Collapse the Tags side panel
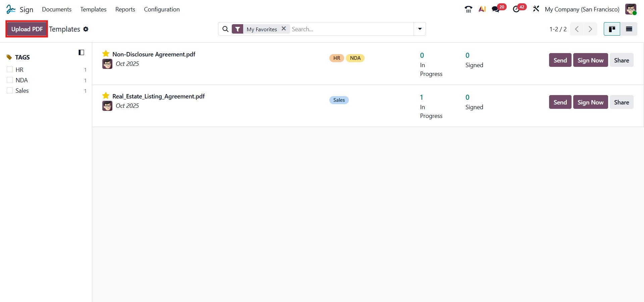 (81, 52)
